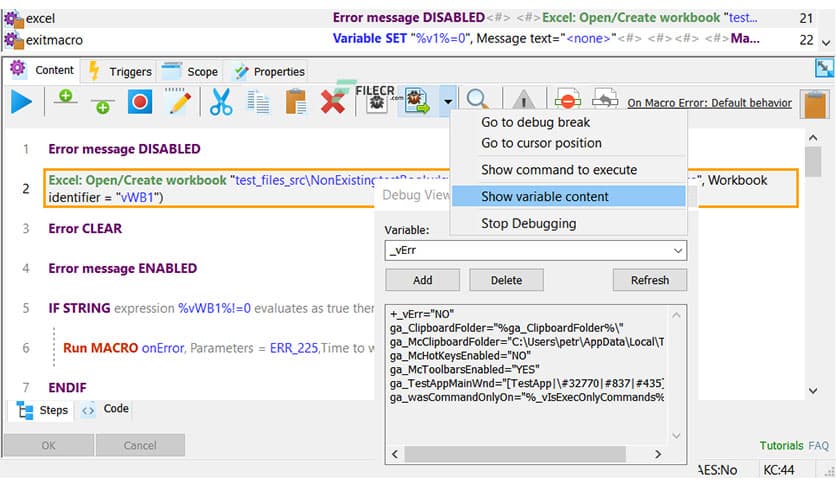Open the On Macro Error: Default behavior link
836x484 pixels.
pyautogui.click(x=709, y=103)
